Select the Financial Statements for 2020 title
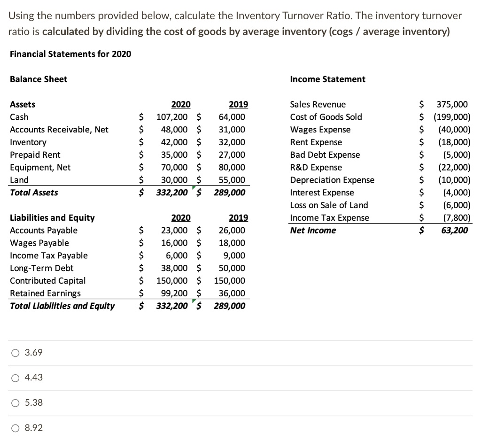The height and width of the screenshot is (448, 481). click(70, 54)
